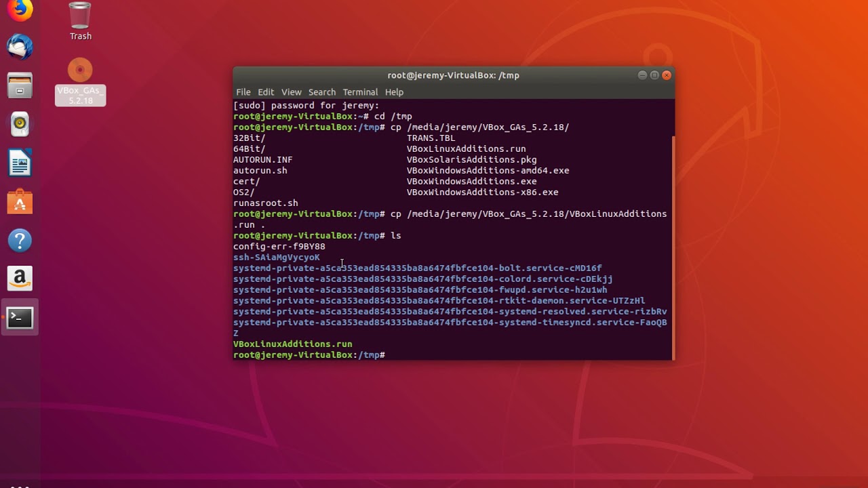Screen dimensions: 868x488
Task: Click the 'cd /tmp' command line
Action: pyautogui.click(x=323, y=117)
